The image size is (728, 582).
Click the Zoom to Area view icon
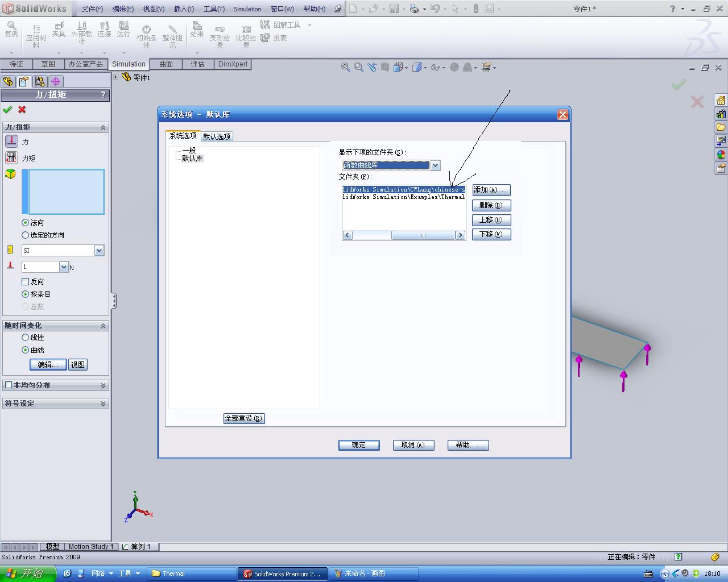coord(358,67)
